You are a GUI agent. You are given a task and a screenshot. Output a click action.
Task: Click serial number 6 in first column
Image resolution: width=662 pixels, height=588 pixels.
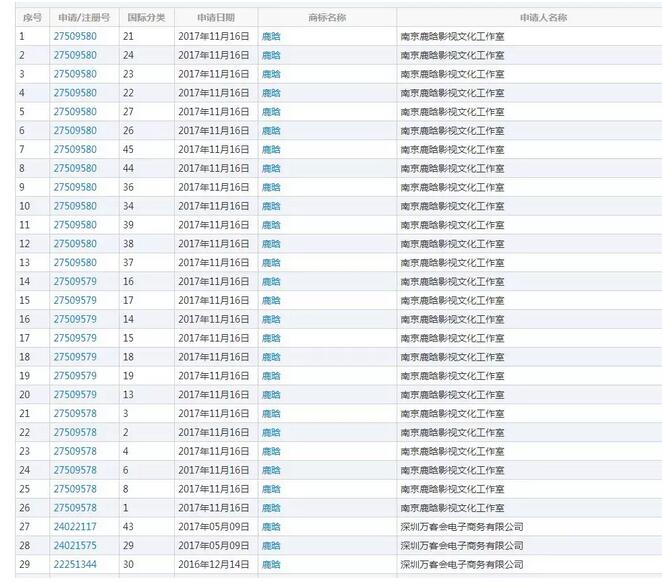click(x=22, y=130)
